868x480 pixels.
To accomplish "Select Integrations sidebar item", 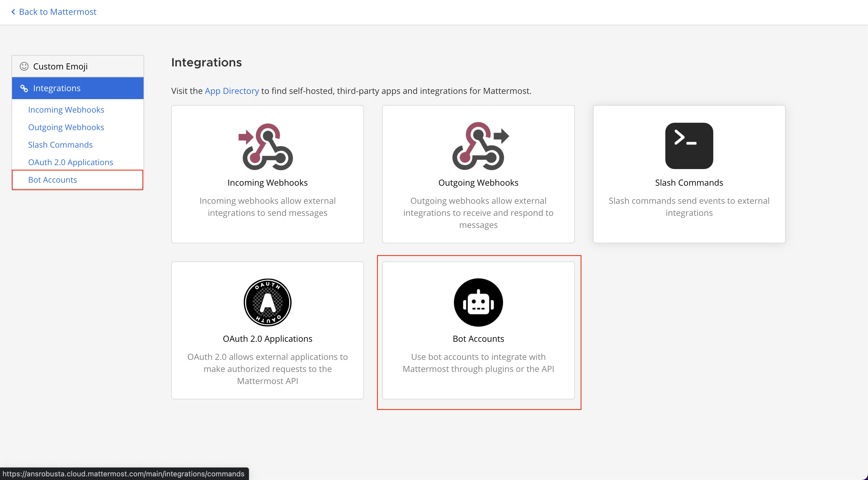I will tap(78, 88).
